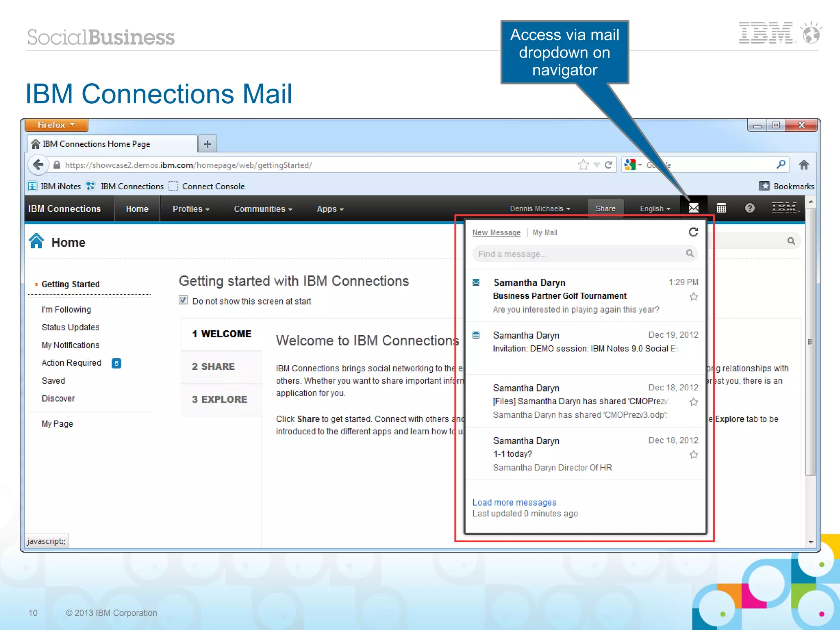Screen dimensions: 840x630
Task: Open the Firefox menu dropdown
Action: tap(56, 125)
